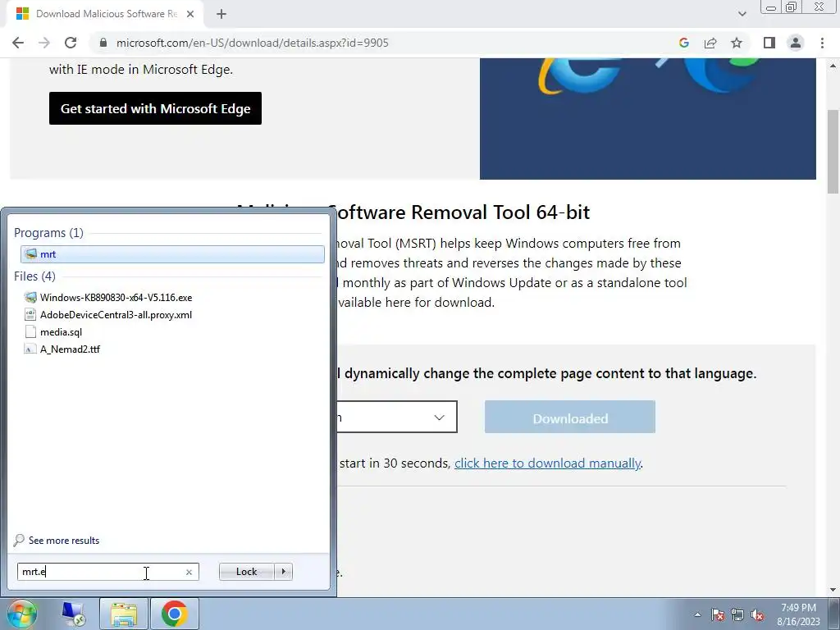Show hidden system tray icons
Screen dimensions: 840x630
(x=697, y=614)
